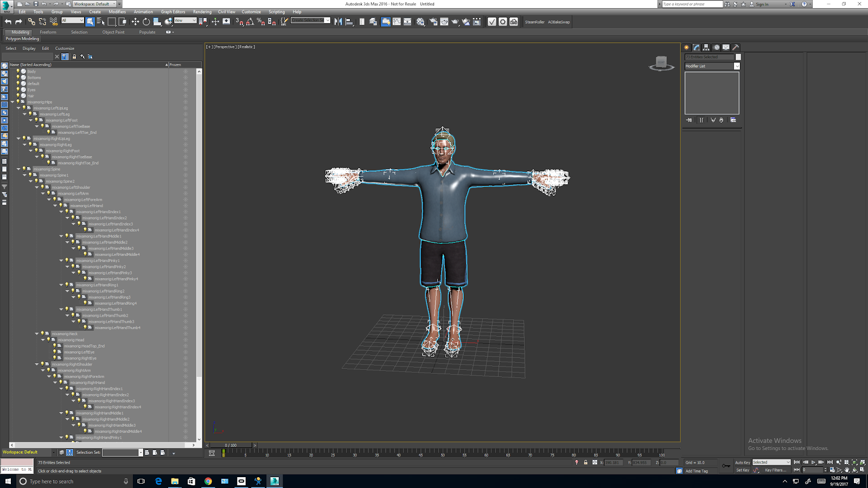This screenshot has height=488, width=868.
Task: Collapse the mixamorig:Hips tree node
Action: pyautogui.click(x=12, y=102)
